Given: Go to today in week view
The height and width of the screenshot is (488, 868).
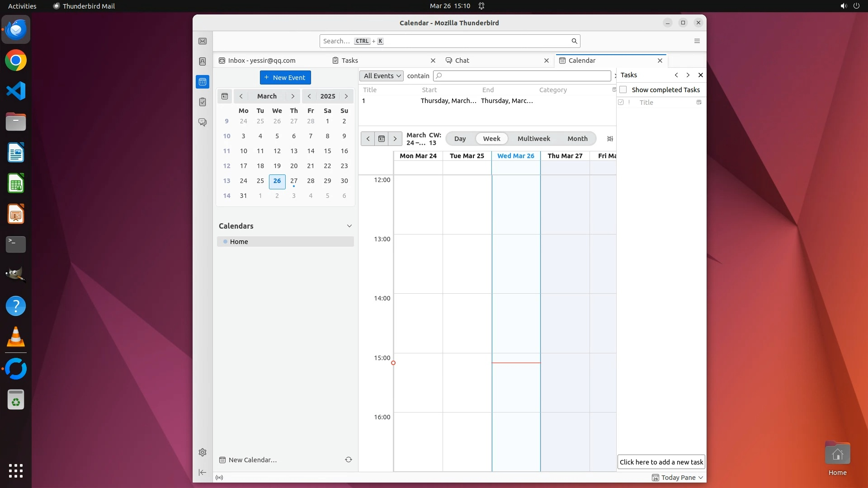Looking at the screenshot, I should (382, 139).
